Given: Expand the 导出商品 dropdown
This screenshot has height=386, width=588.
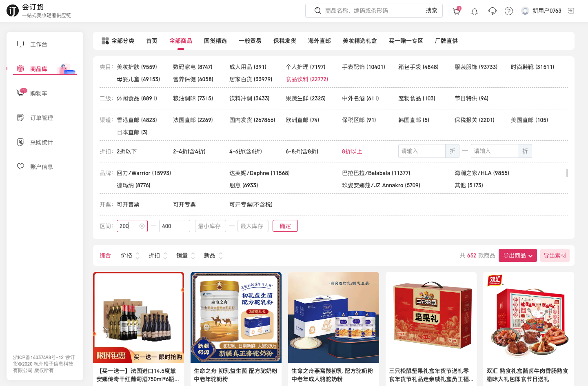Looking at the screenshot, I should [517, 256].
